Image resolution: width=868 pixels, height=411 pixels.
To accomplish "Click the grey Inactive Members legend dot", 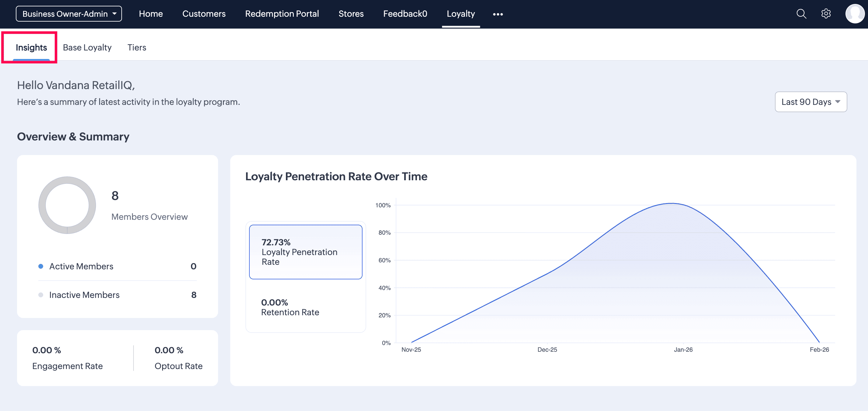I will [41, 295].
